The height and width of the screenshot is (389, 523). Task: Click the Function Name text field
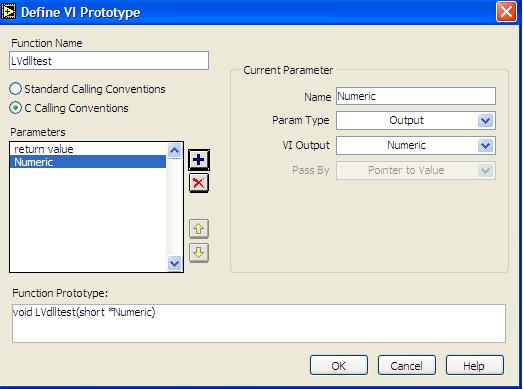[x=109, y=61]
